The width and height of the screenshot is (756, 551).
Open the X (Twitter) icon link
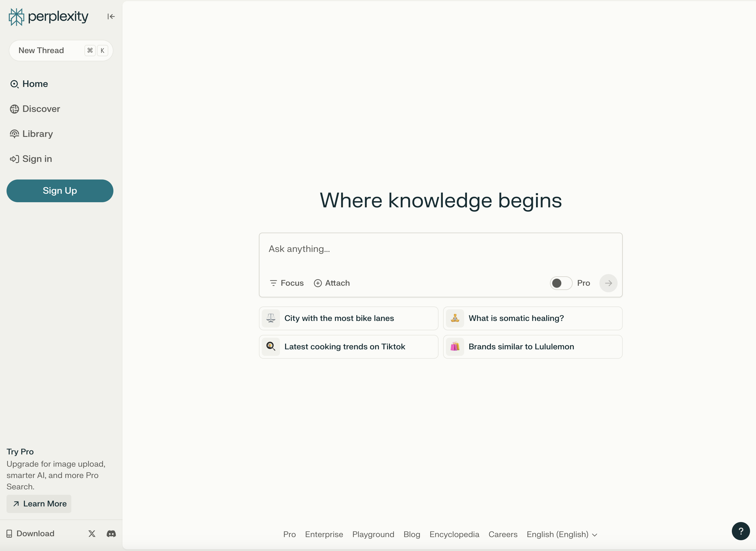(92, 534)
